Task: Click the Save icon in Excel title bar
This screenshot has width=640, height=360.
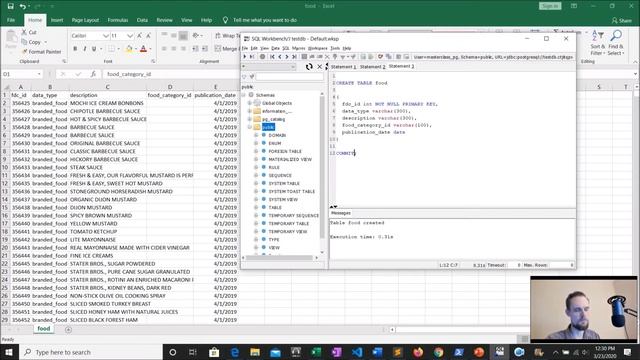Action: 11,6
